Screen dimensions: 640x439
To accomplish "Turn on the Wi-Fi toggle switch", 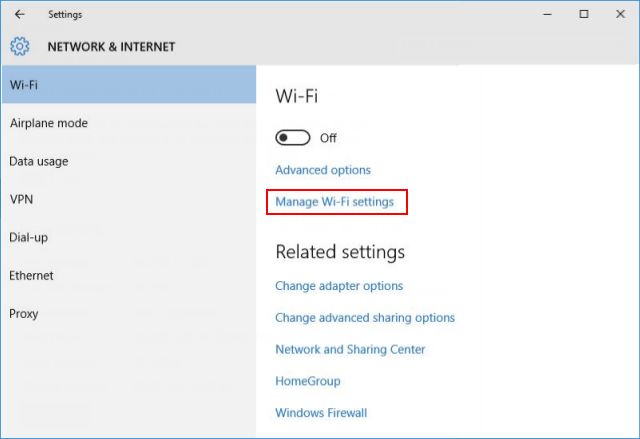I will 293,138.
